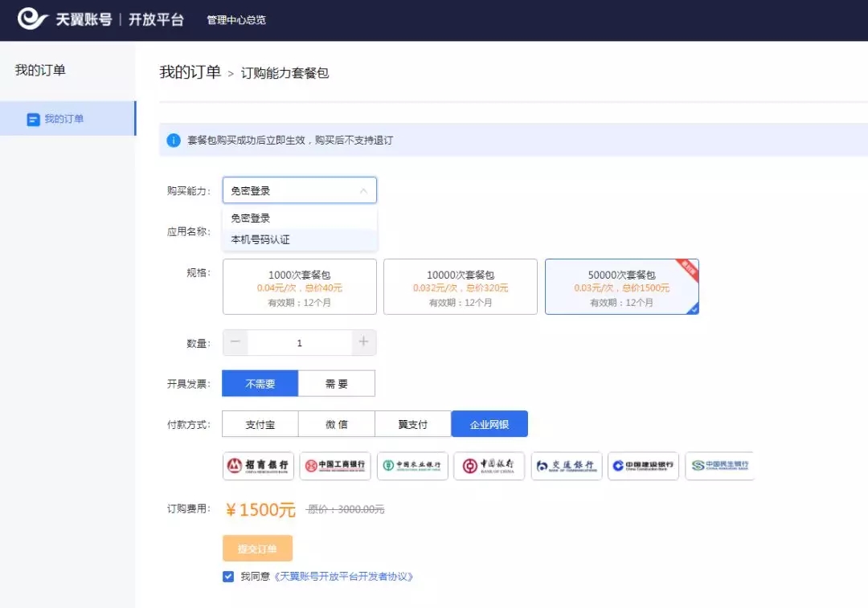Click the 提交订单 submit button
868x608 pixels.
257,548
